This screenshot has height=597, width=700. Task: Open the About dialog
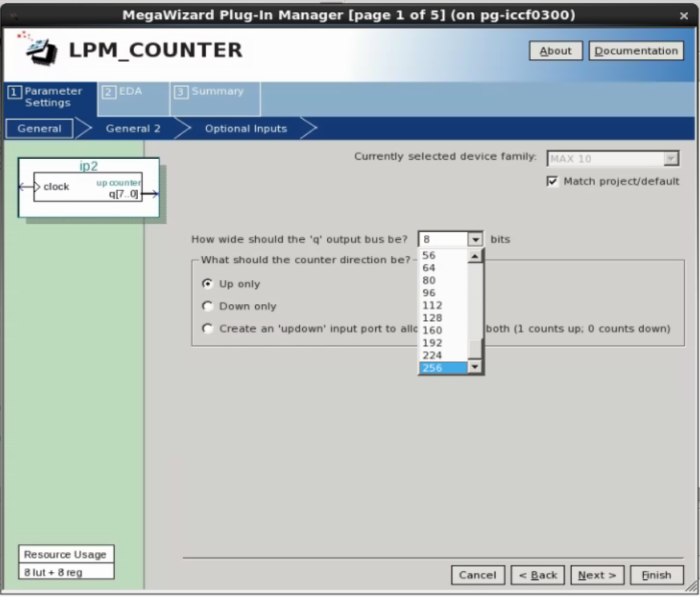pyautogui.click(x=556, y=51)
